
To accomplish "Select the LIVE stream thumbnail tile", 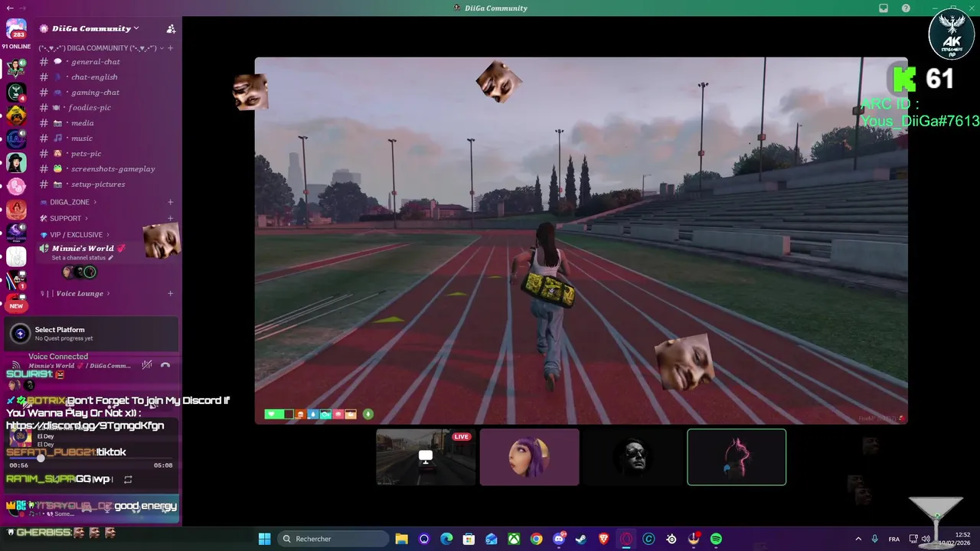I will pos(426,457).
